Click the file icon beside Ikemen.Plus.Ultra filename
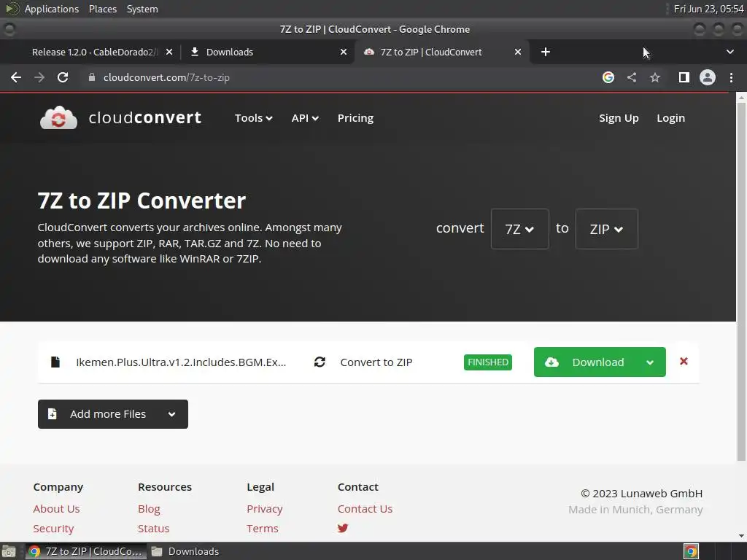 pos(55,362)
